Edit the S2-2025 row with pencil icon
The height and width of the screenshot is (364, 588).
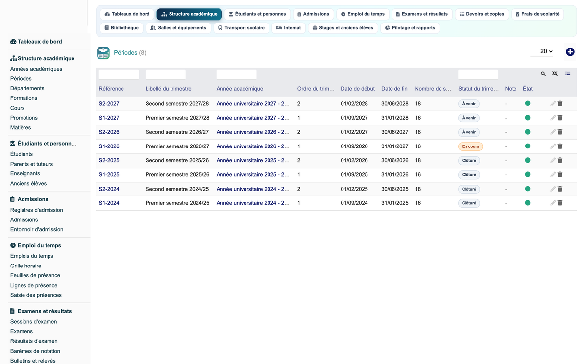(553, 160)
